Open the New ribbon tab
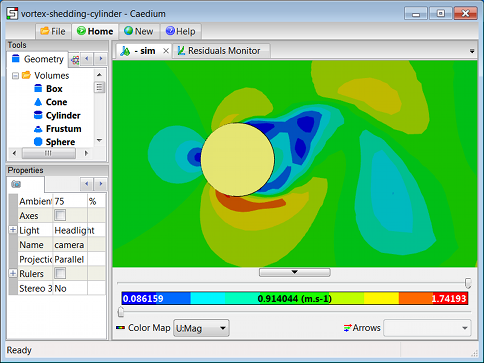Viewport: 484px width, 363px height. pos(139,31)
